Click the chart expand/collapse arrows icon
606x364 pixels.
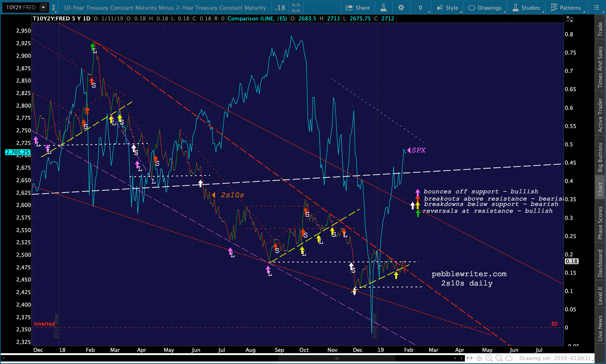pyautogui.click(x=570, y=19)
